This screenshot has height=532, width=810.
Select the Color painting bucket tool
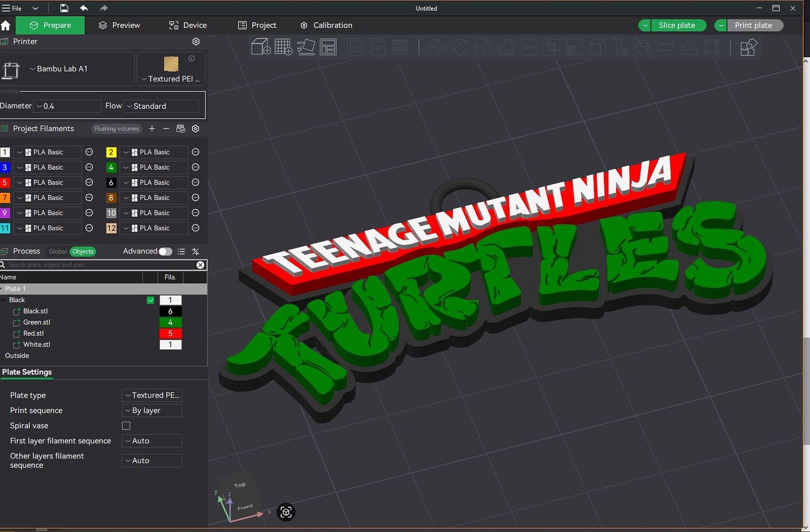click(x=643, y=47)
